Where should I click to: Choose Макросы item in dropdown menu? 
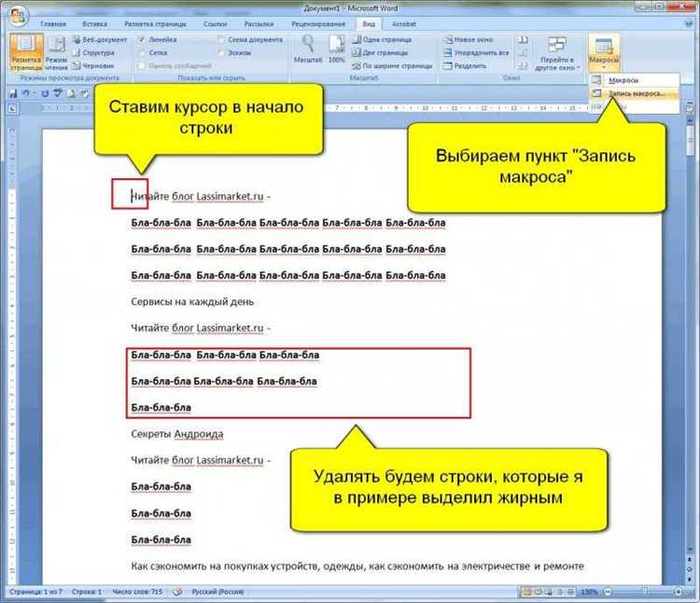[634, 80]
